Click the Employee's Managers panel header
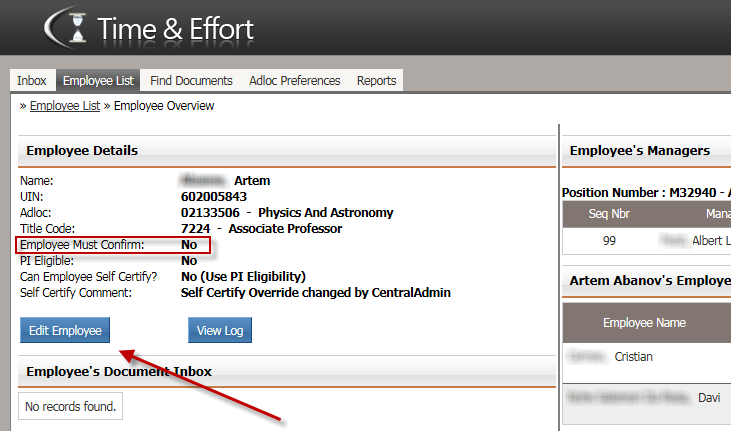 tap(639, 151)
